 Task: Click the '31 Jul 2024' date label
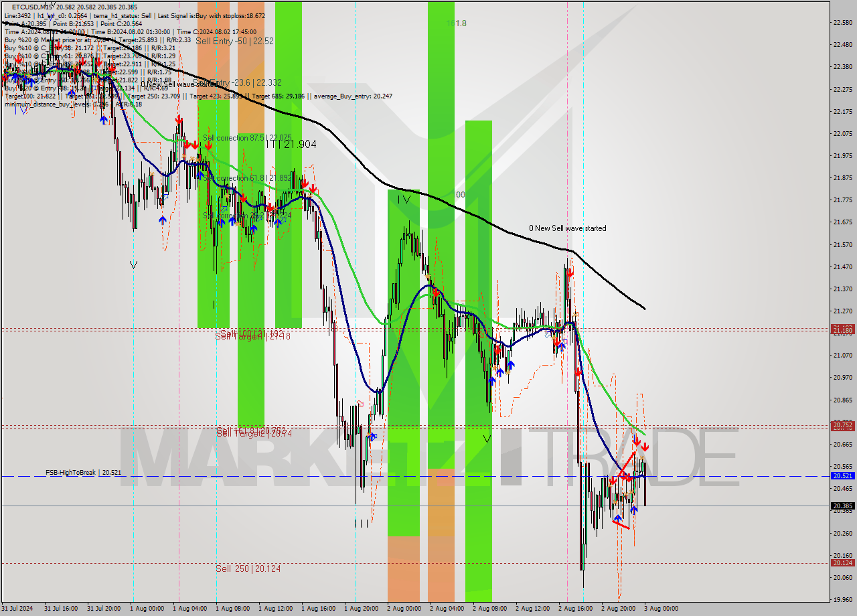[18, 609]
